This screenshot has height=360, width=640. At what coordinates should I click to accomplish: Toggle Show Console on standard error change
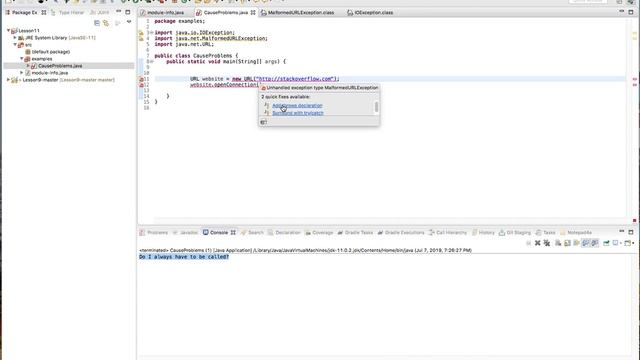click(595, 243)
